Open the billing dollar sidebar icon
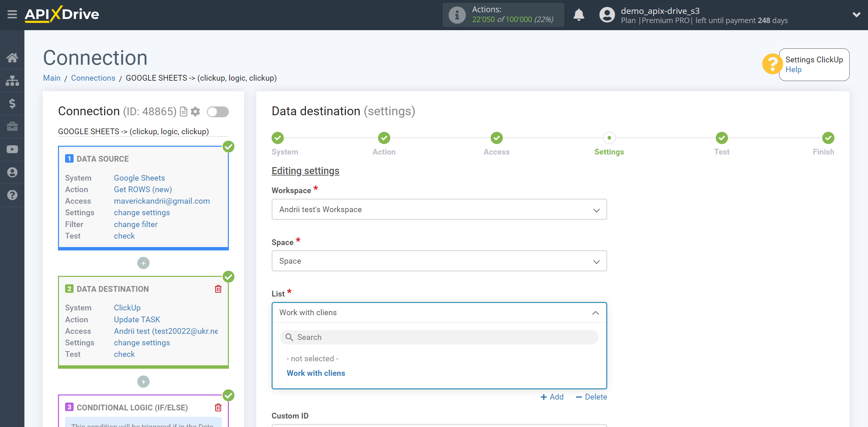868x427 pixels. pyautogui.click(x=12, y=103)
